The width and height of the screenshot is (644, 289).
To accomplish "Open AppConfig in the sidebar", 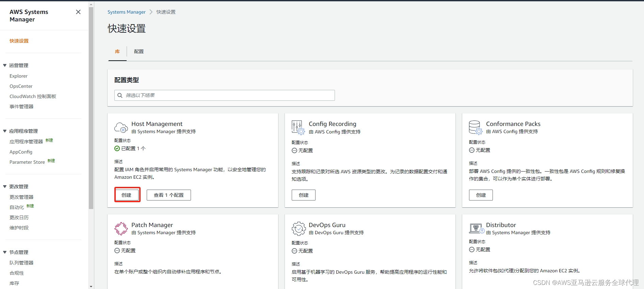I will [x=21, y=152].
